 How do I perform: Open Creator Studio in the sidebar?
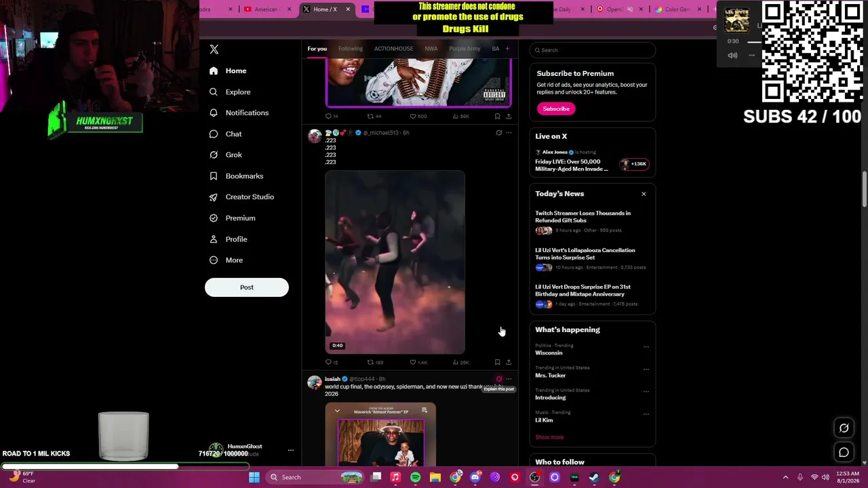pos(241,197)
